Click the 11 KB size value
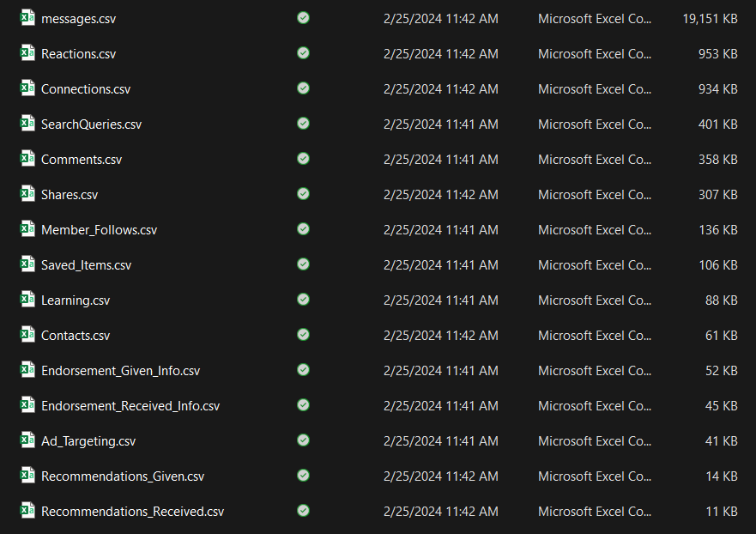 click(722, 512)
